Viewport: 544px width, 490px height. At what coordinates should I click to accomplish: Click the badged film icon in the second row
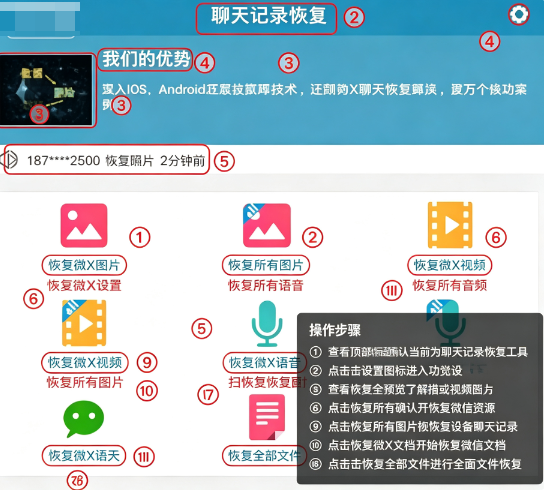[x=84, y=323]
